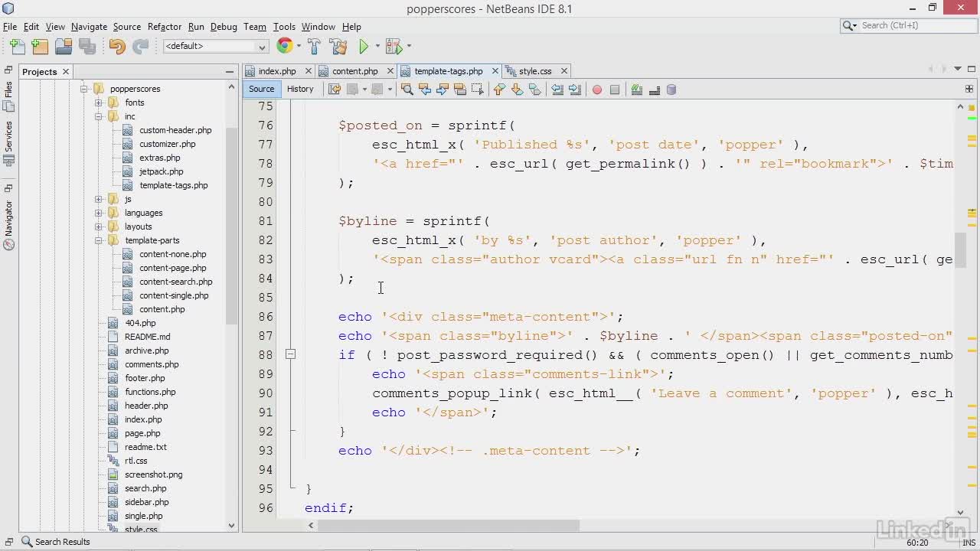Open the browser selector dropdown arrow
The height and width of the screenshot is (551, 980).
tap(299, 47)
